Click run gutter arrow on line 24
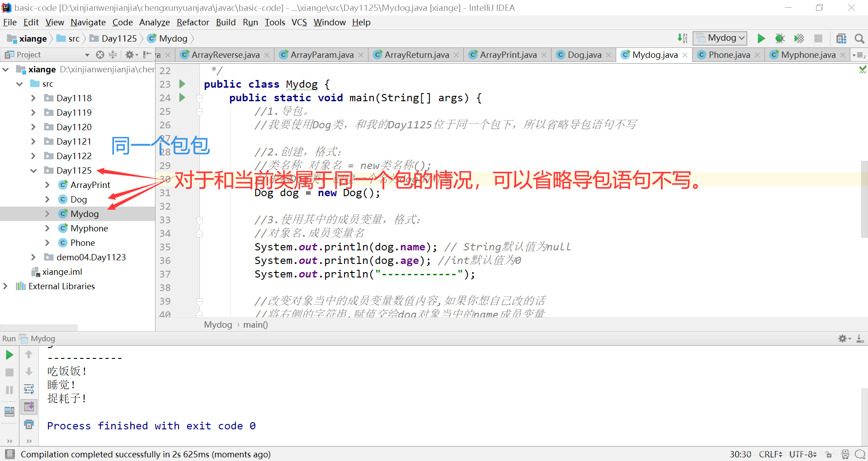The height and width of the screenshot is (461, 868). click(182, 98)
